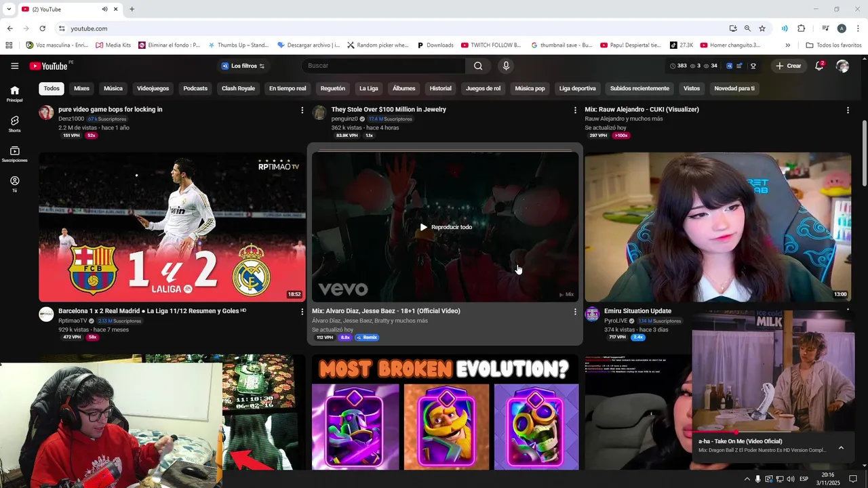Open account avatar menu on YouTube

[842, 66]
